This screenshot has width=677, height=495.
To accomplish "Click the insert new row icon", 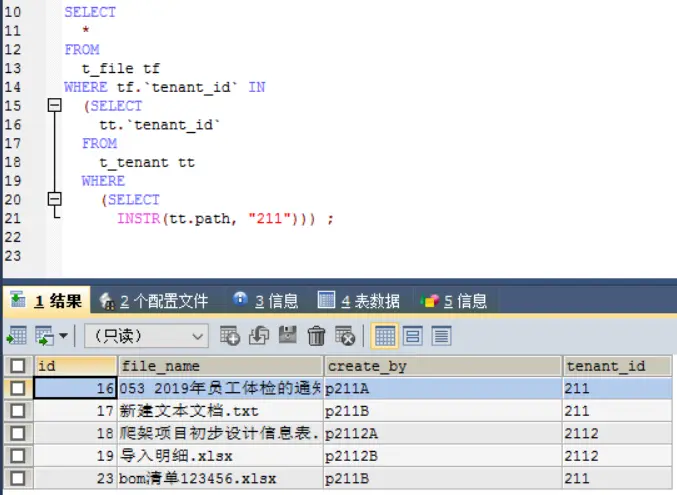I will coord(230,336).
